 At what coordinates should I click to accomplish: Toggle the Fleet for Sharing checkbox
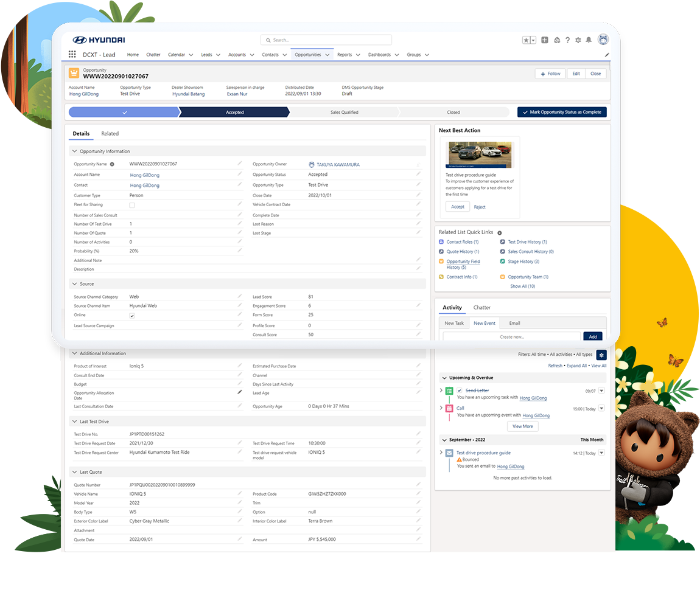(x=132, y=205)
